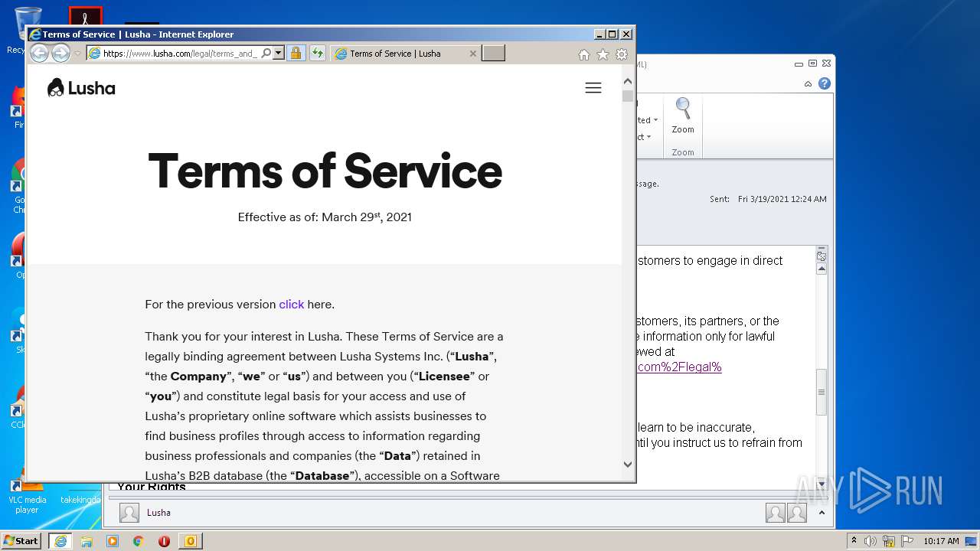Collapse the Outlook ribbon chevron

point(808,83)
